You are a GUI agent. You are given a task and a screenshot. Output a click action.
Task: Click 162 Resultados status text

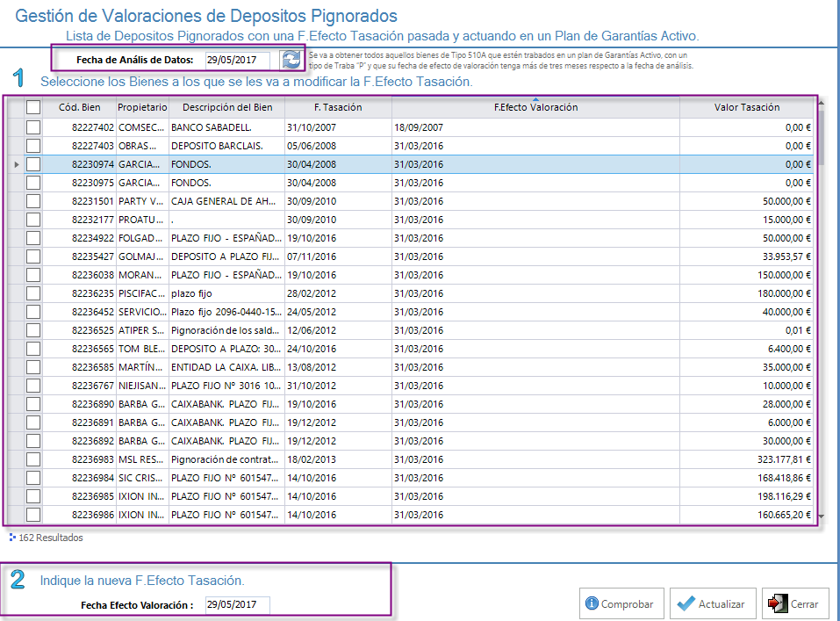[x=51, y=538]
